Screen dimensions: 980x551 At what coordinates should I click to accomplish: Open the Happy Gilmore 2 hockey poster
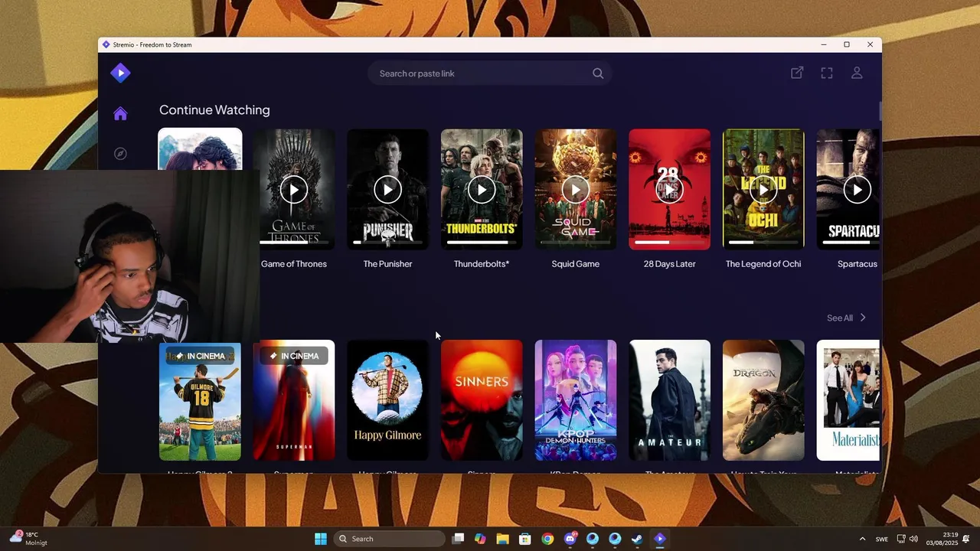point(200,400)
